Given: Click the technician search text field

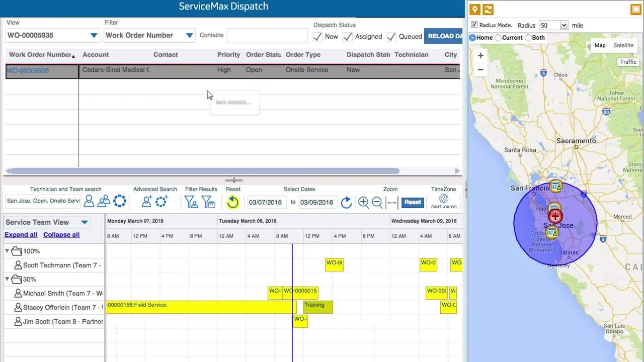Looking at the screenshot, I should pyautogui.click(x=43, y=201).
